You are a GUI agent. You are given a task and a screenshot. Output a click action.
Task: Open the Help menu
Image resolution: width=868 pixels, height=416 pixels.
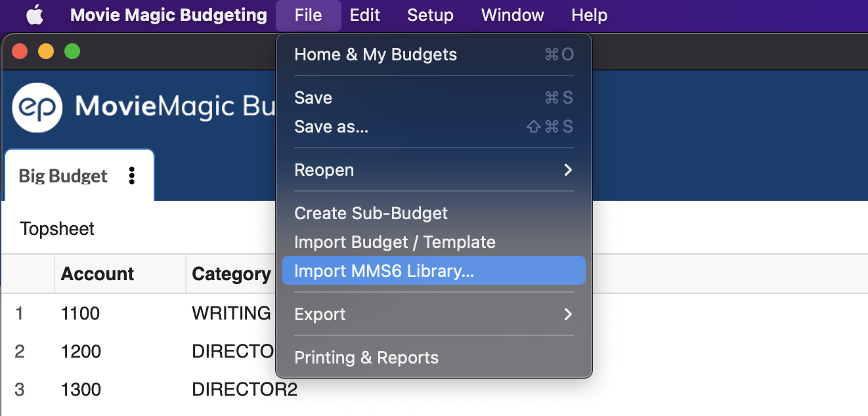coord(590,15)
